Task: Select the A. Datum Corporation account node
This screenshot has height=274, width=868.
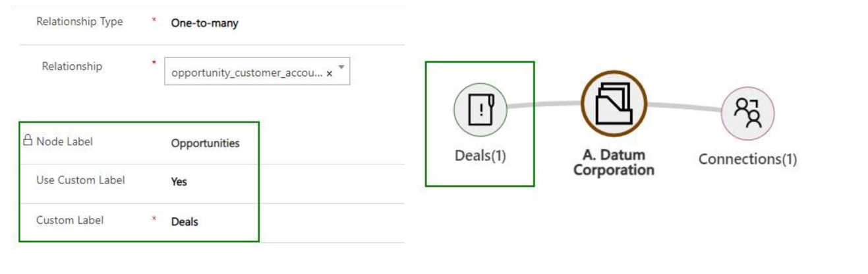Action: tap(614, 104)
